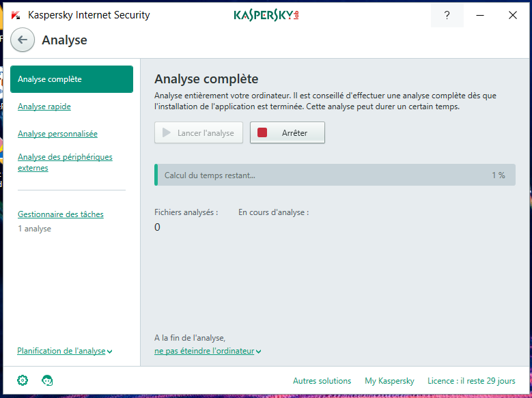The image size is (532, 398).
Task: Open Gestionnaire des tâches link
Action: point(61,214)
